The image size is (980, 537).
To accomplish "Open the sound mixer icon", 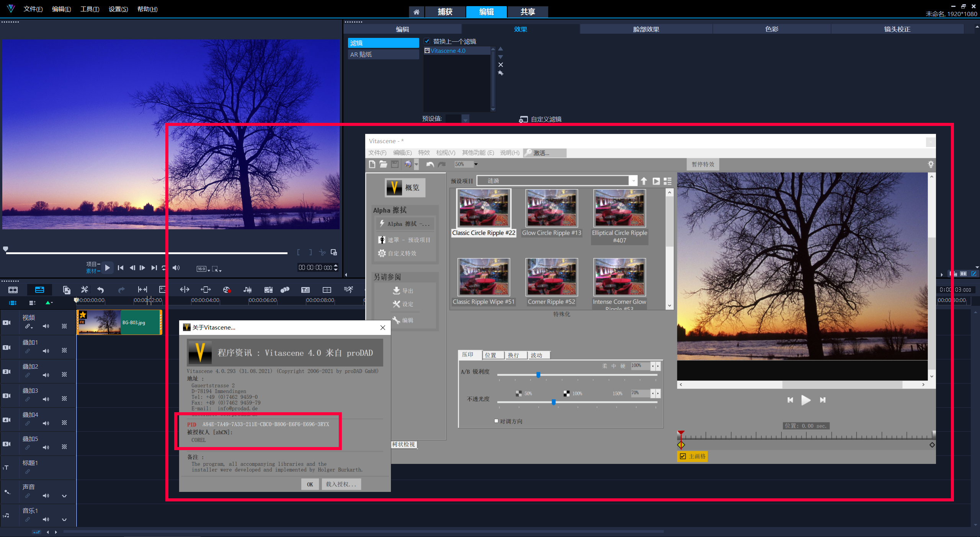I will (248, 290).
